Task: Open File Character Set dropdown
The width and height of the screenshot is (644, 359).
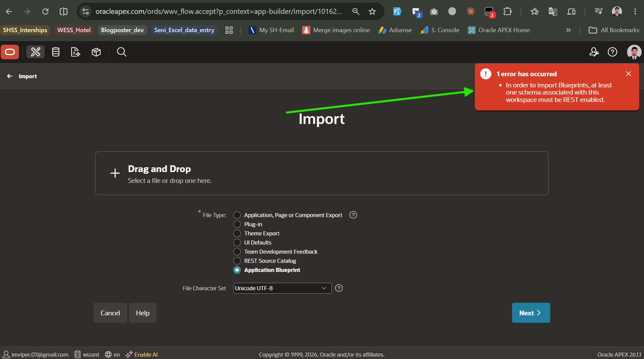Action: pyautogui.click(x=282, y=288)
